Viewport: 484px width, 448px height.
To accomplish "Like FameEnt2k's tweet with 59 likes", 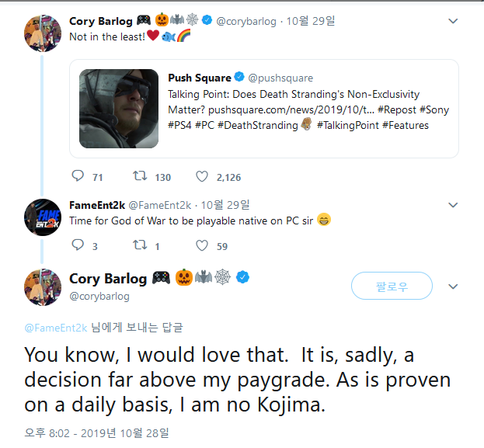I will [x=203, y=246].
